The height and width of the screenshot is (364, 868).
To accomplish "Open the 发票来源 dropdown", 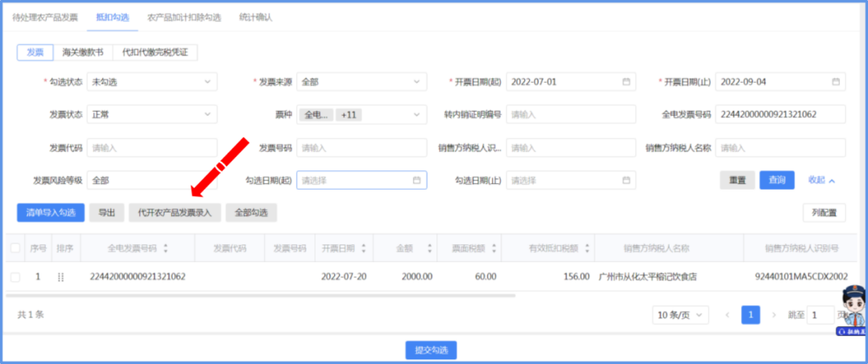I will (362, 82).
